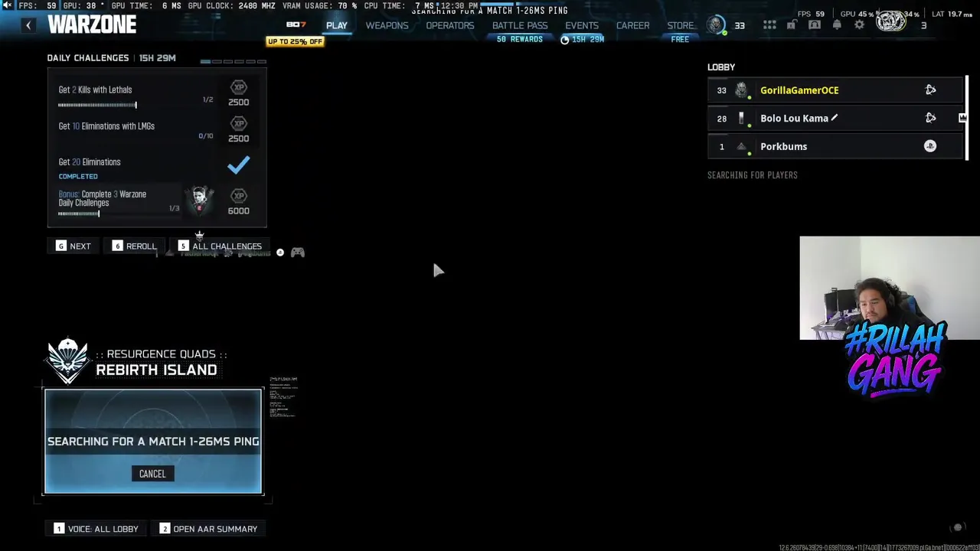Select 'Get 20 Eliminations' challenge
This screenshot has height=551, width=980.
coord(90,162)
